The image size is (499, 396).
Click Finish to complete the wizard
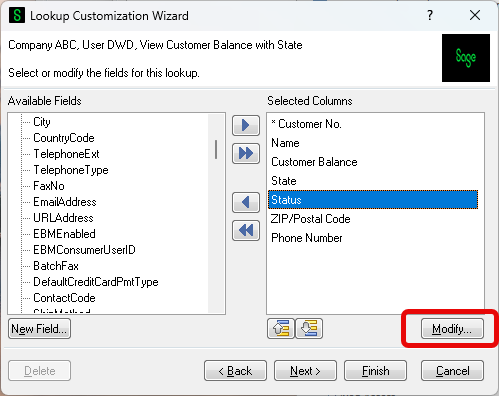tap(375, 371)
